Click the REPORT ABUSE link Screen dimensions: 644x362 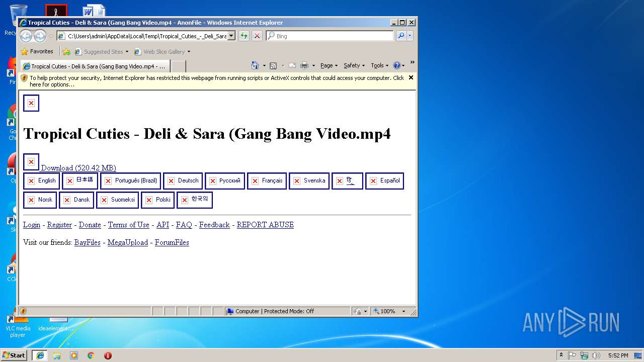click(x=265, y=225)
